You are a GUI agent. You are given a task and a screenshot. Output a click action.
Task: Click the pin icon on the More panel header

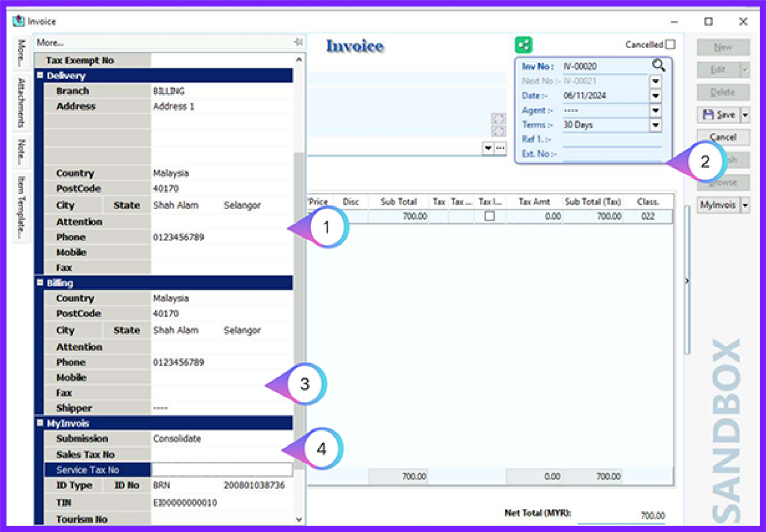(x=298, y=42)
